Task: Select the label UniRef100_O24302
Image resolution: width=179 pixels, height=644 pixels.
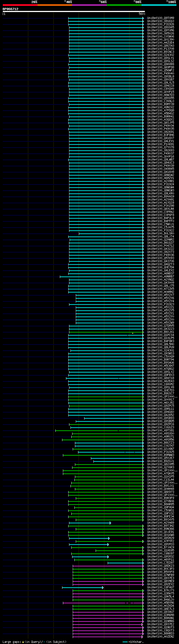Action: point(161,55)
